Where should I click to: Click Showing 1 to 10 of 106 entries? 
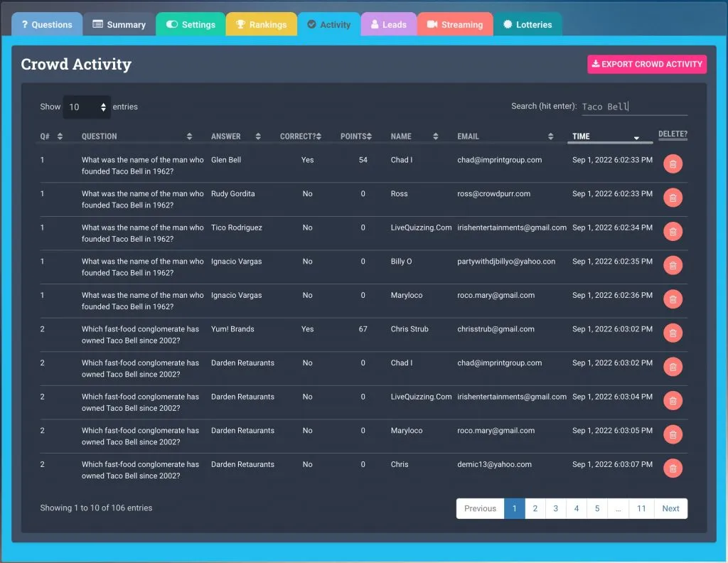tap(96, 508)
